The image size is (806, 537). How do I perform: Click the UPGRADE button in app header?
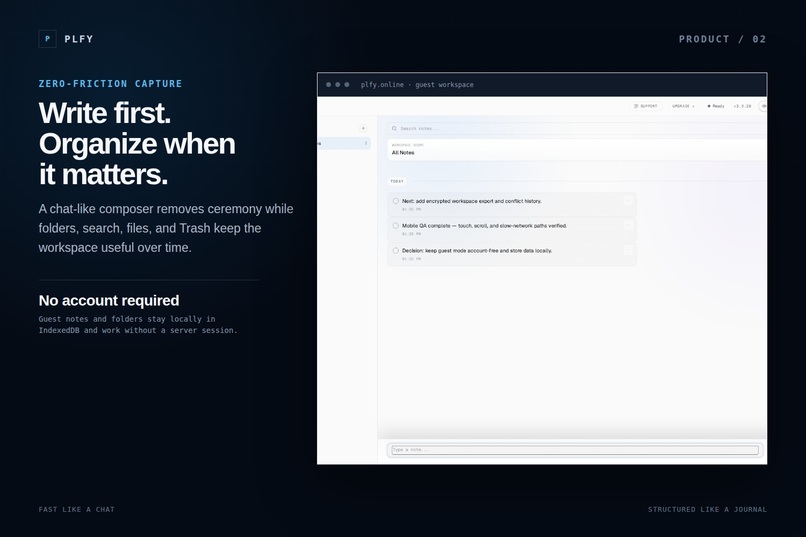tap(683, 106)
